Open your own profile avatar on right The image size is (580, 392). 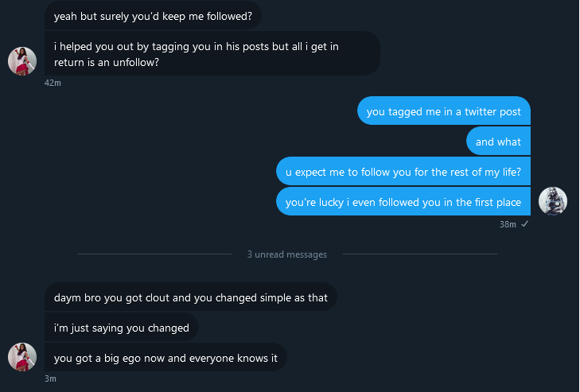[x=553, y=201]
